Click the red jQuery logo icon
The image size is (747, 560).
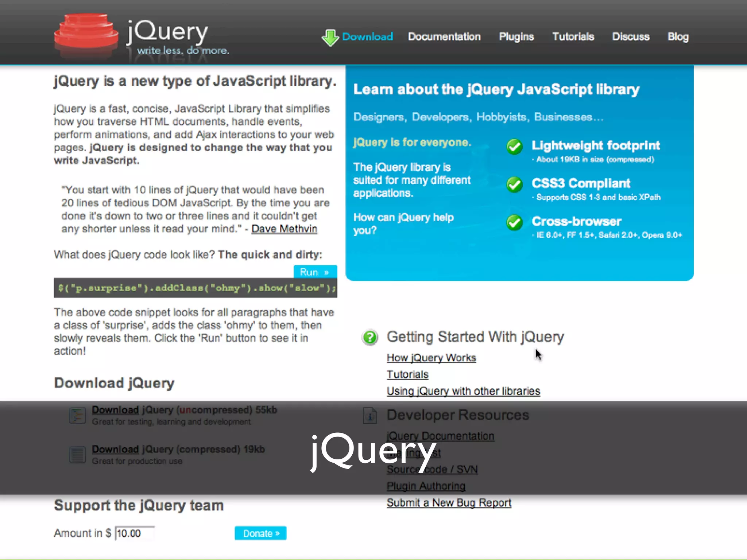click(x=86, y=35)
